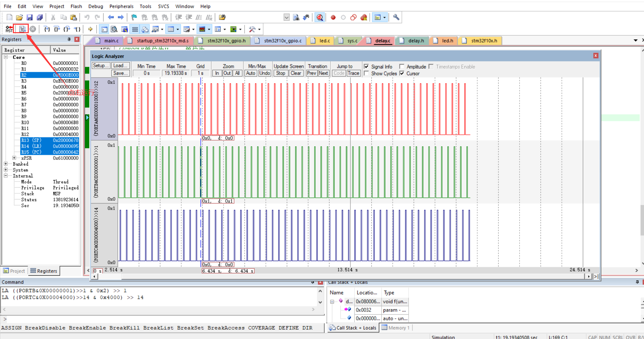Insert a breakpoint with red dot icon

pyautogui.click(x=333, y=17)
